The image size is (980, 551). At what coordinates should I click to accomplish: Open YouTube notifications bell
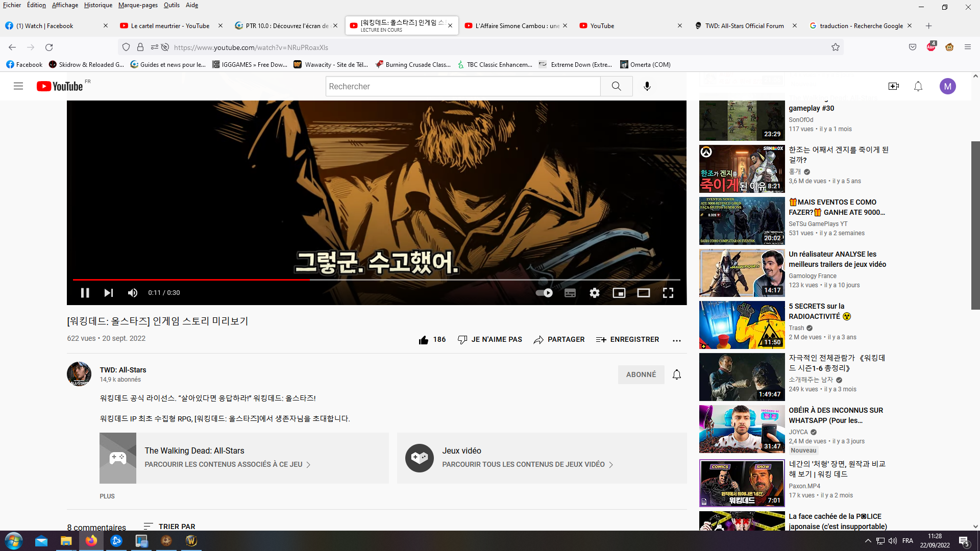918,86
